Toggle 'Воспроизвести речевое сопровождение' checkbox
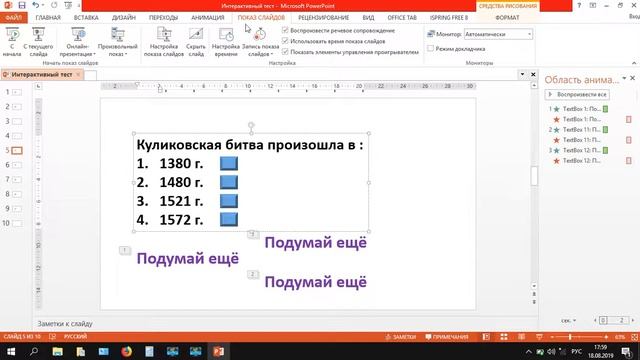 click(x=285, y=30)
